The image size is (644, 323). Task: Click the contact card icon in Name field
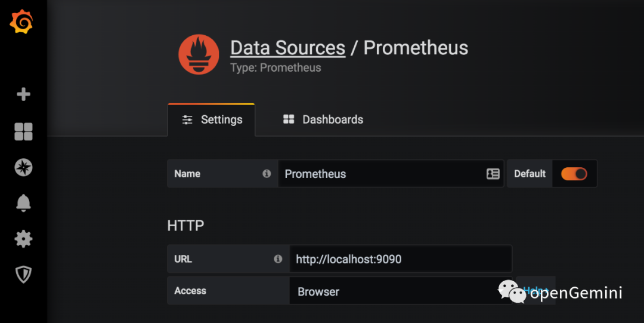tap(493, 174)
